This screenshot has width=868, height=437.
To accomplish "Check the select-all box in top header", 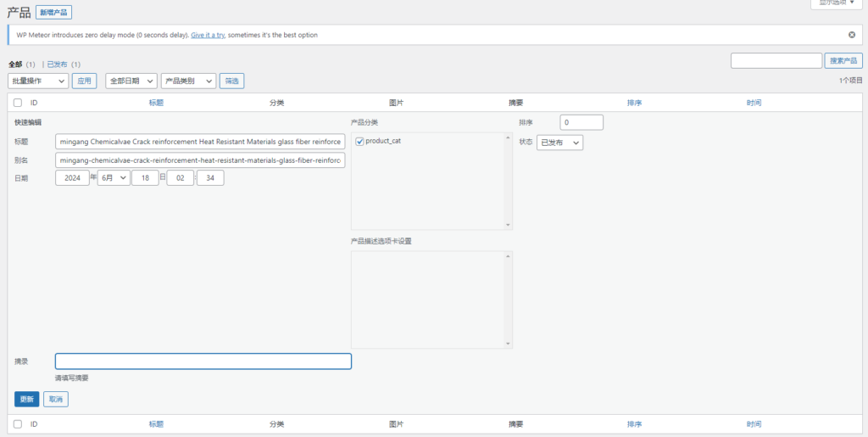I will click(18, 103).
